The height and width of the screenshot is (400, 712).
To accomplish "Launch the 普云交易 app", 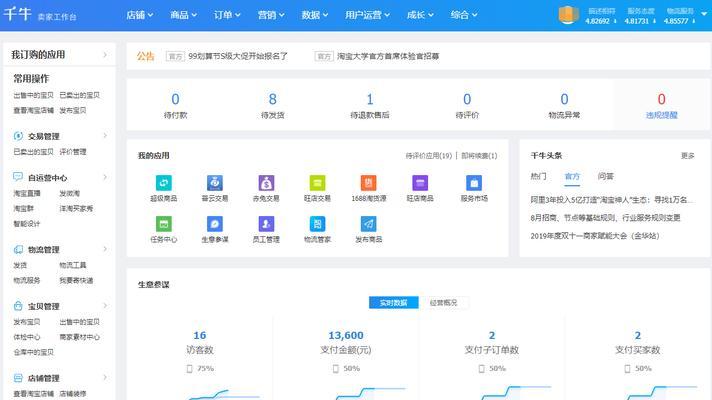I will (215, 183).
